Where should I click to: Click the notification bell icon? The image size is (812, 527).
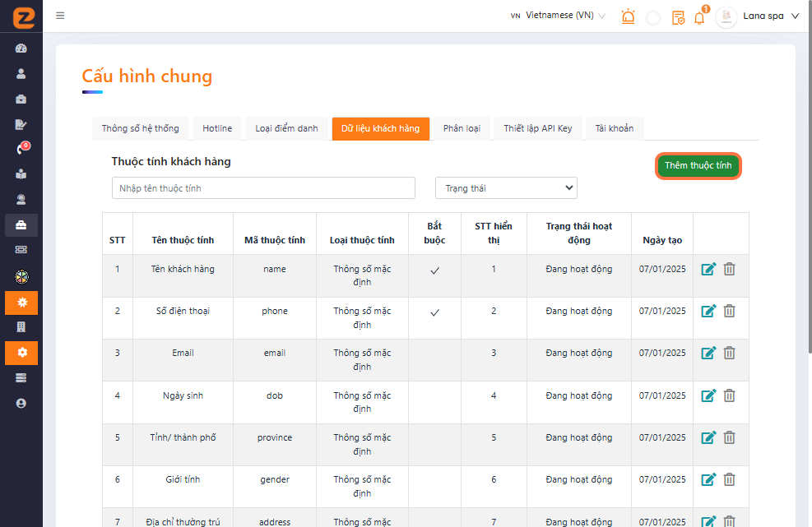point(699,17)
